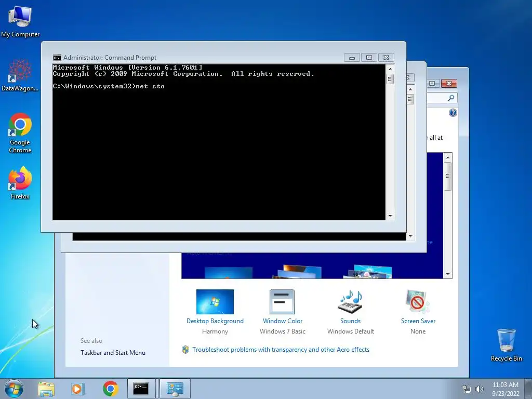Click the Desktop Background icon
Image resolution: width=532 pixels, height=399 pixels.
(215, 302)
